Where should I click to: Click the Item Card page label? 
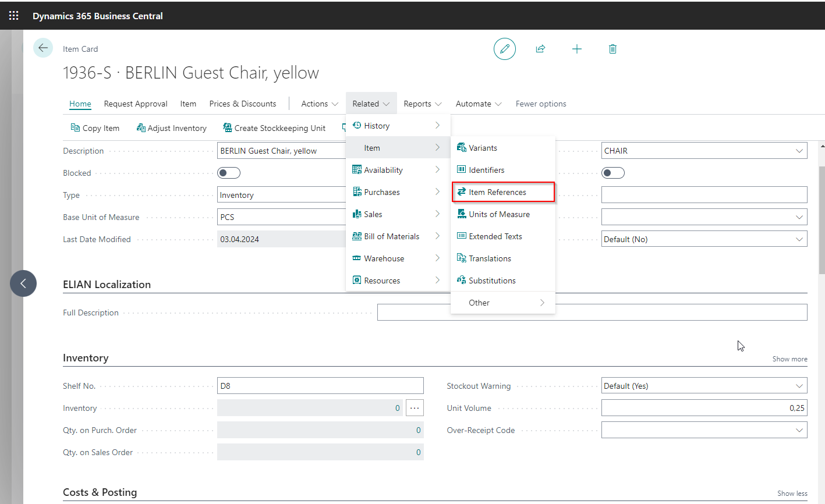tap(80, 49)
